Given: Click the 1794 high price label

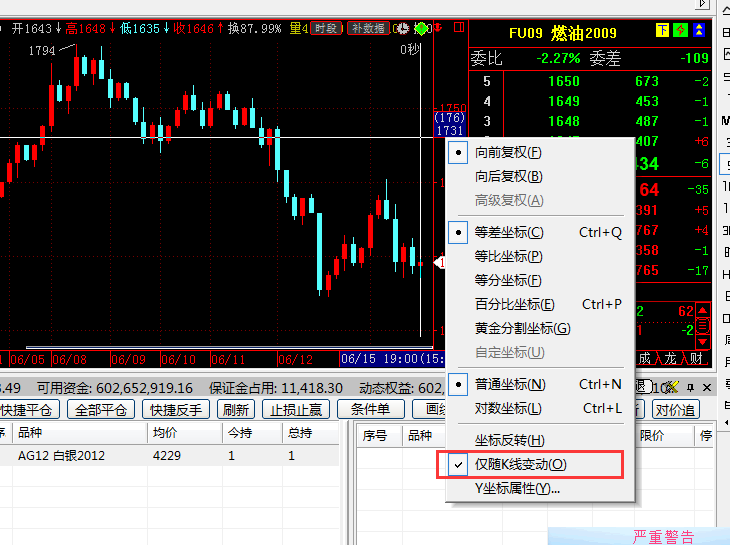Looking at the screenshot, I should click(42, 50).
